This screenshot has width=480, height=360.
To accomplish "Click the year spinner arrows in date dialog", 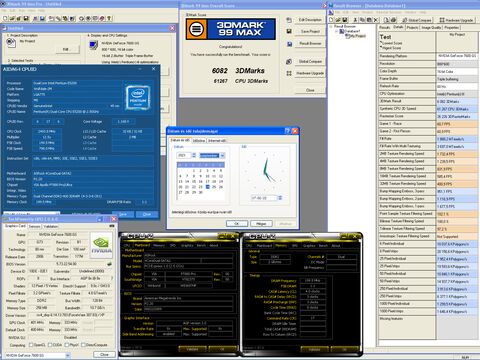I will point(194,155).
